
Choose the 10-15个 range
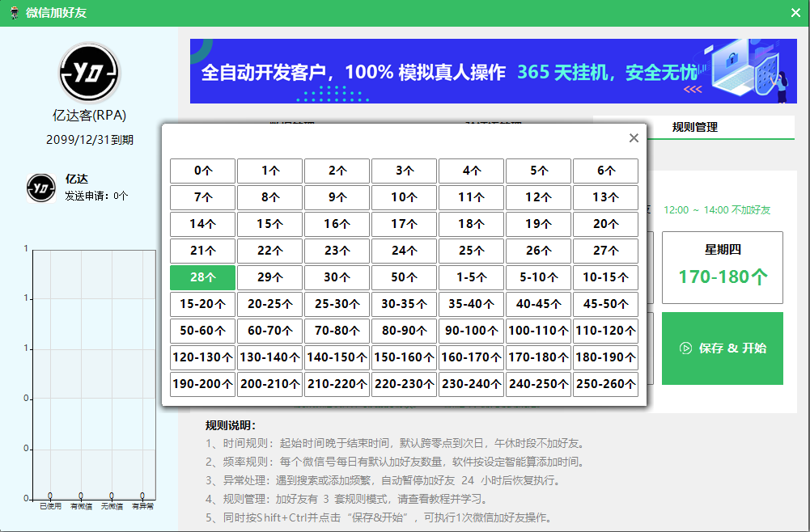pos(605,277)
